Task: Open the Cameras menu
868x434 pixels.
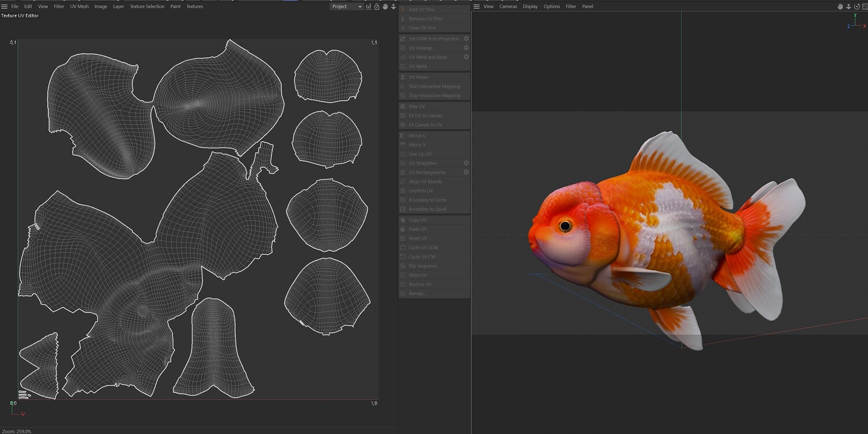Action: click(508, 6)
